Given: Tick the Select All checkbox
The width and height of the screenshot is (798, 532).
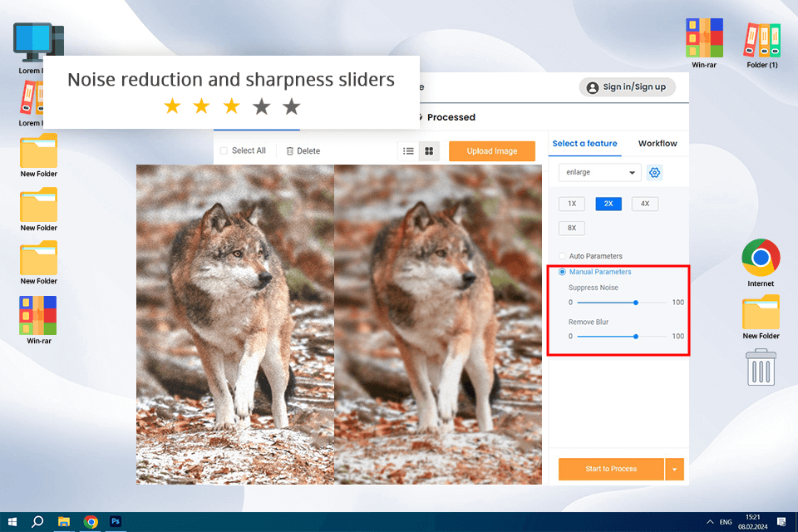Looking at the screenshot, I should (224, 150).
